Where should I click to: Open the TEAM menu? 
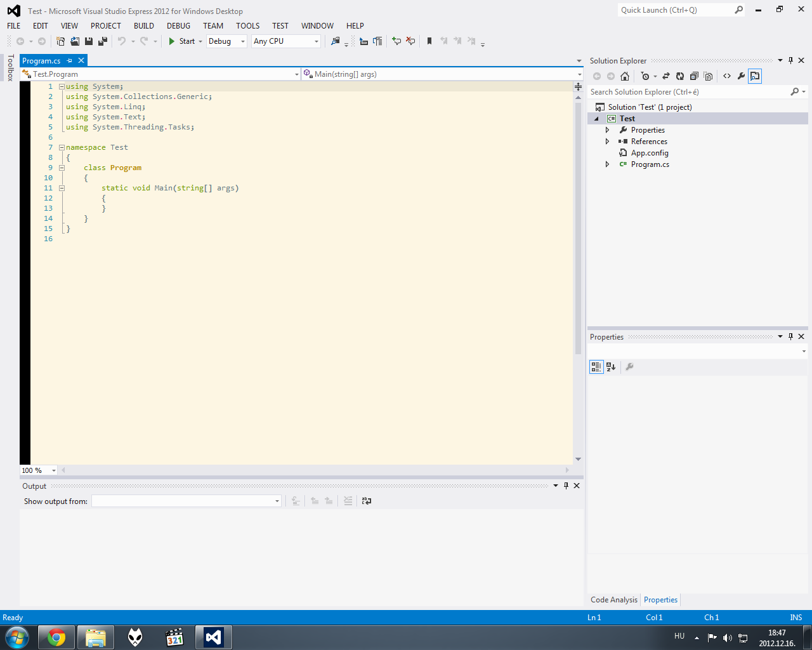click(213, 26)
